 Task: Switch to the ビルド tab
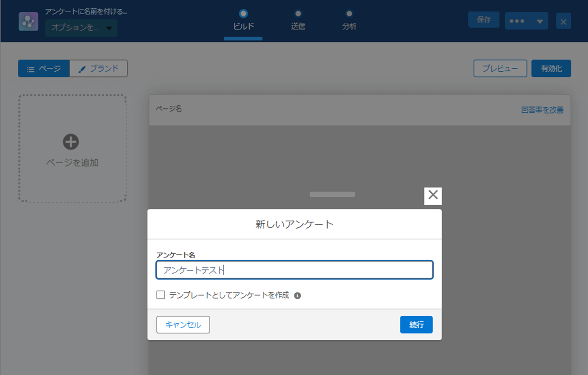[x=243, y=26]
